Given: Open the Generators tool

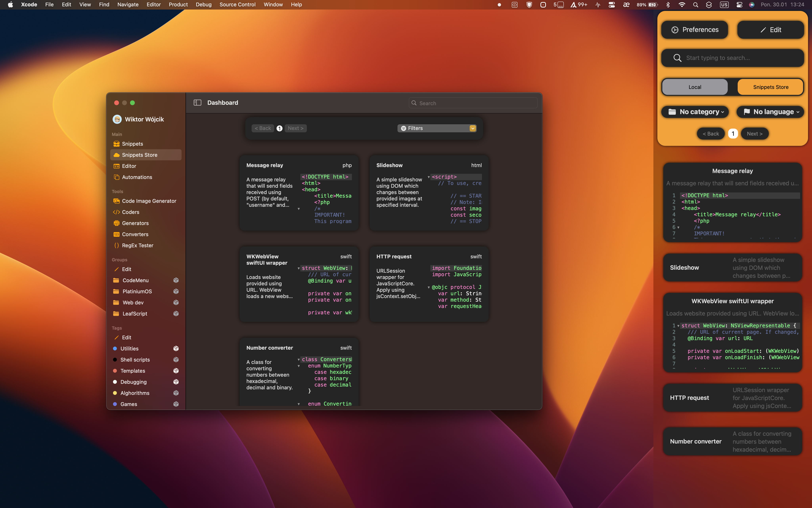Looking at the screenshot, I should click(146, 223).
